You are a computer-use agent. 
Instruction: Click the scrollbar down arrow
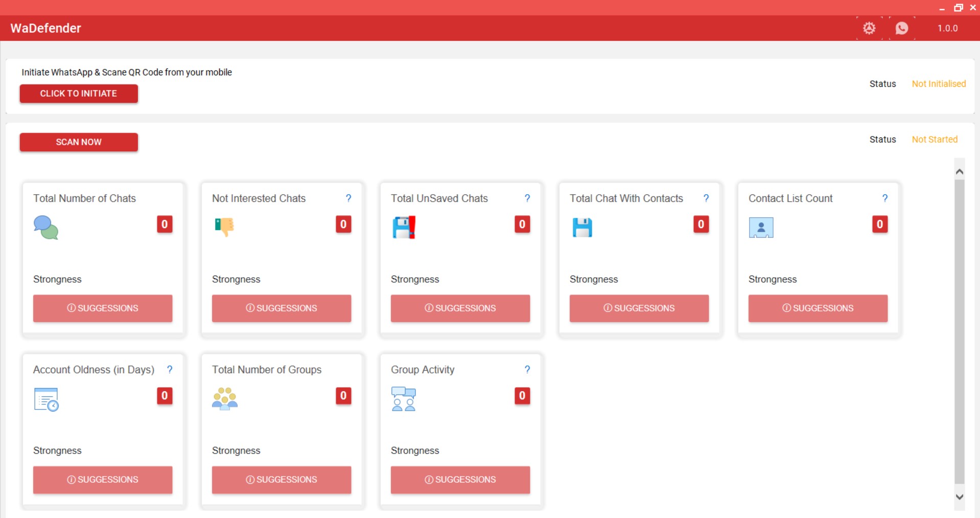pyautogui.click(x=960, y=497)
